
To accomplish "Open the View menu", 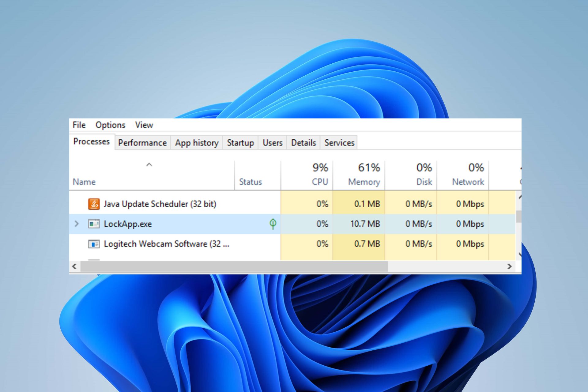I will click(144, 125).
